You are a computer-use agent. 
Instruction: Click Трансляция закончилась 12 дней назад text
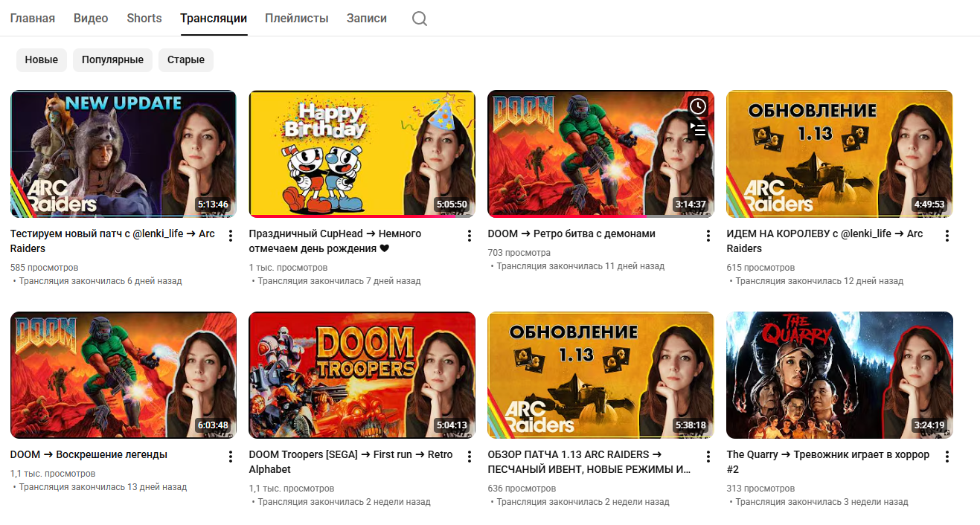819,281
